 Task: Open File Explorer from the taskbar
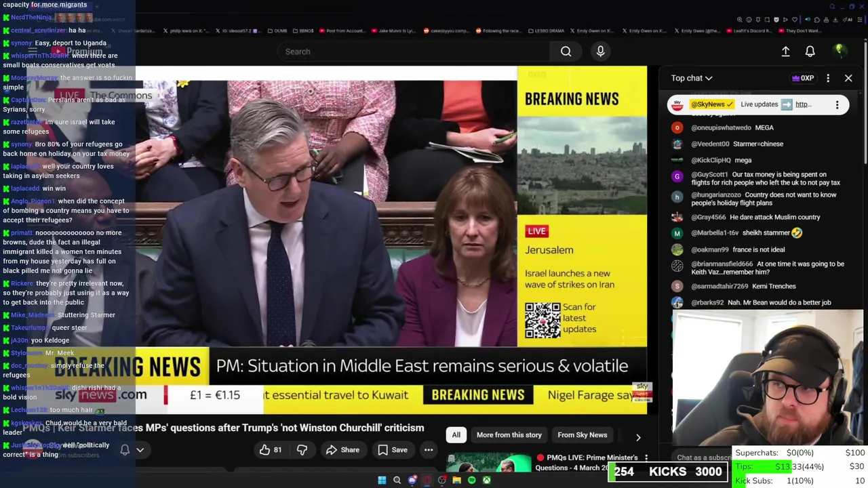click(456, 480)
